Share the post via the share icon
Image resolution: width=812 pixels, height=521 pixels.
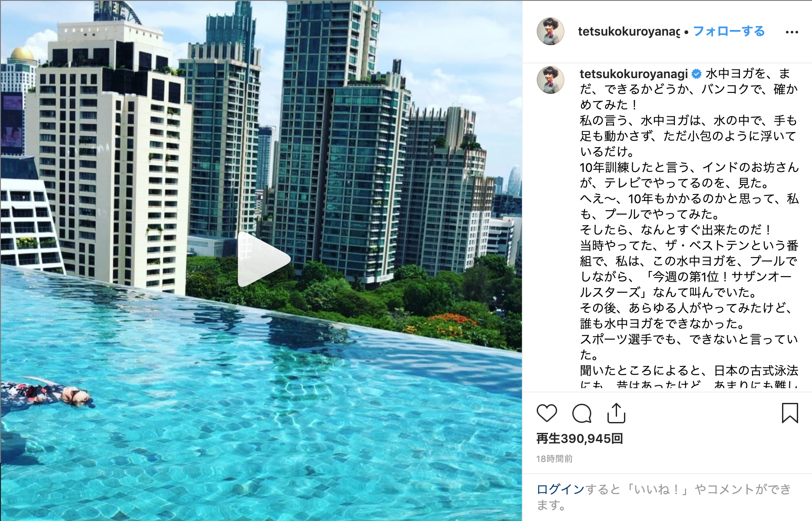click(616, 413)
